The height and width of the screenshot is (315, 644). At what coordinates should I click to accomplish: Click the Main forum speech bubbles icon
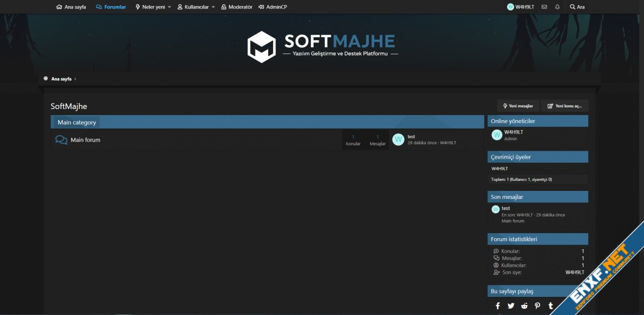pyautogui.click(x=61, y=140)
